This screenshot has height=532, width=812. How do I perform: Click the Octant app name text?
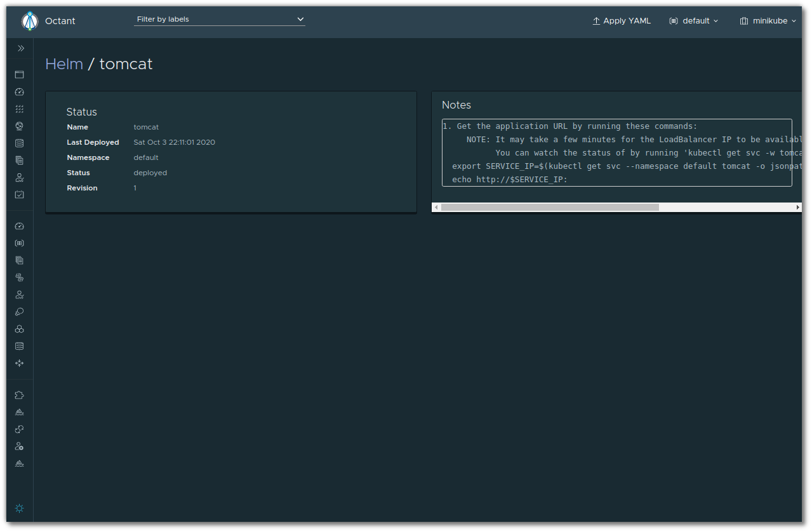pos(60,21)
